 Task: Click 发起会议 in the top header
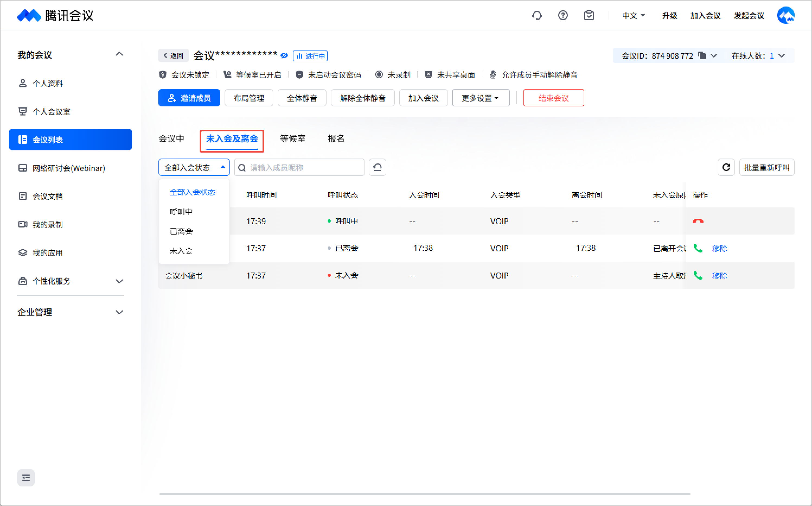[749, 16]
